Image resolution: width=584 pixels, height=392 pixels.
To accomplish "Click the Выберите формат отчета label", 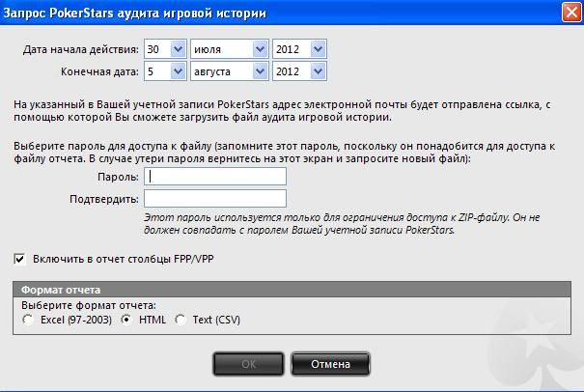I will 89,305.
